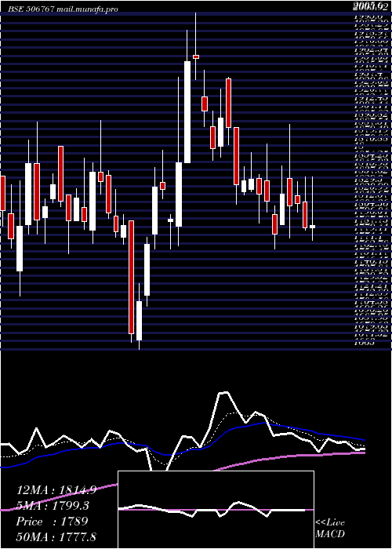
Task: Click the 5MA : 1799.3 value
Action: click(x=53, y=506)
